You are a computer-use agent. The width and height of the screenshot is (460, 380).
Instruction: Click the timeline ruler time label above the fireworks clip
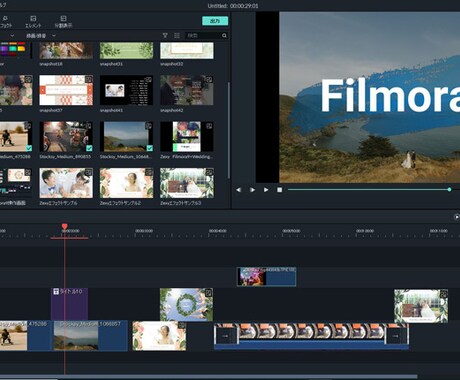pyautogui.click(x=291, y=231)
